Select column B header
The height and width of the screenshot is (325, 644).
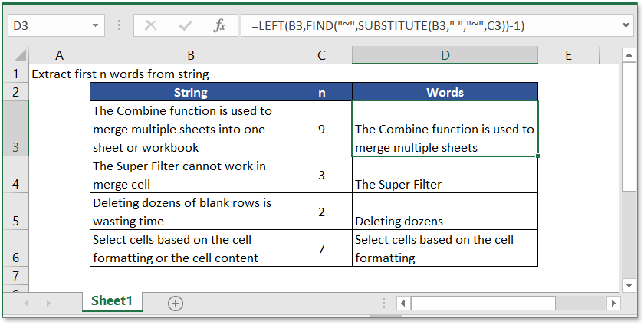point(190,55)
